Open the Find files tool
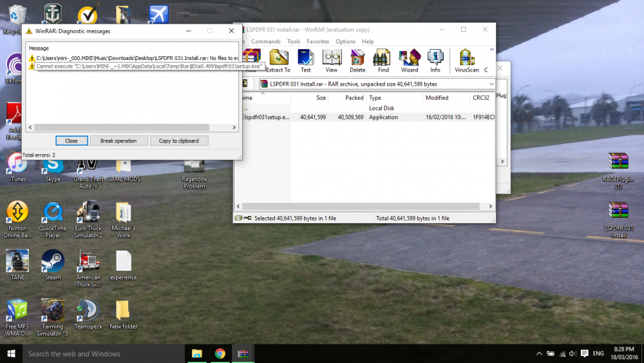 click(x=383, y=61)
